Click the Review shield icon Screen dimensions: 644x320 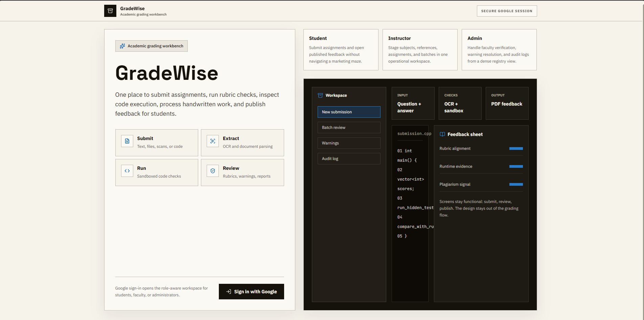pos(213,171)
